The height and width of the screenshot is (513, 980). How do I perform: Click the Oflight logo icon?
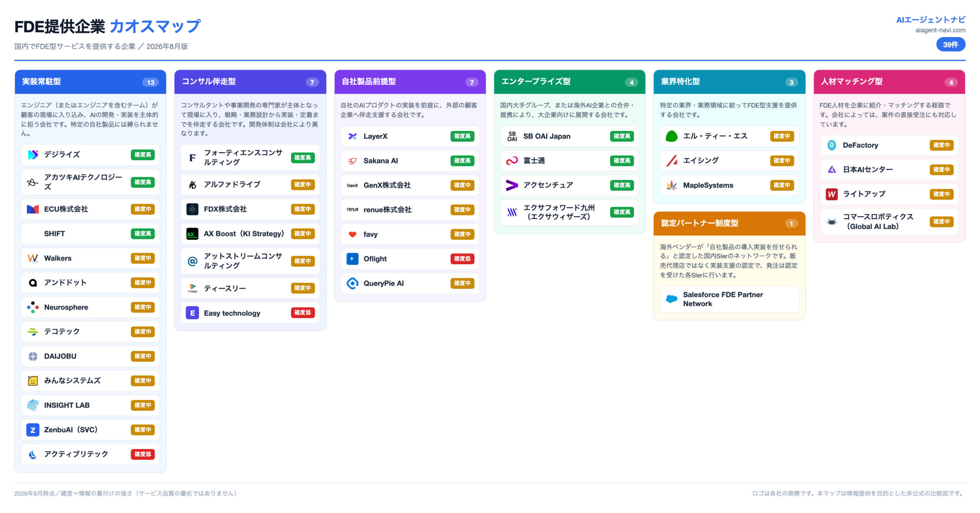pyautogui.click(x=353, y=259)
